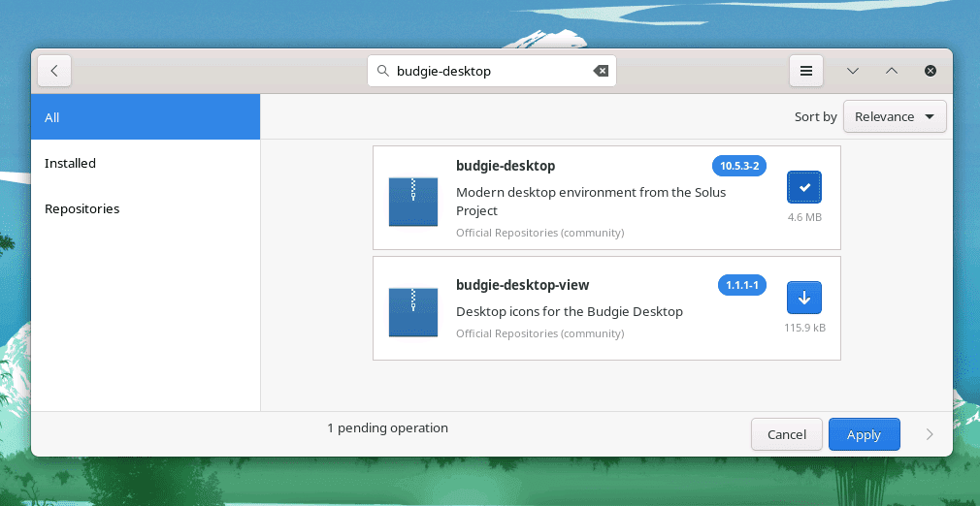Focus the budgie-desktop search field
This screenshot has width=980, height=506.
[x=492, y=71]
